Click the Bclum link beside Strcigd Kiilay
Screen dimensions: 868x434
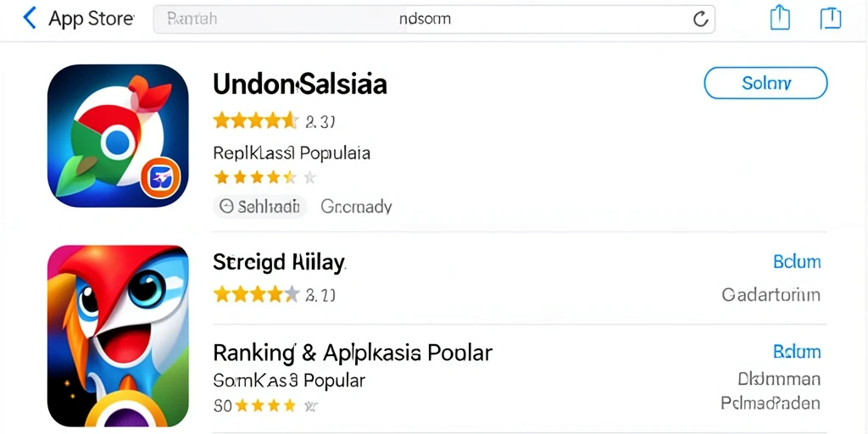(797, 262)
